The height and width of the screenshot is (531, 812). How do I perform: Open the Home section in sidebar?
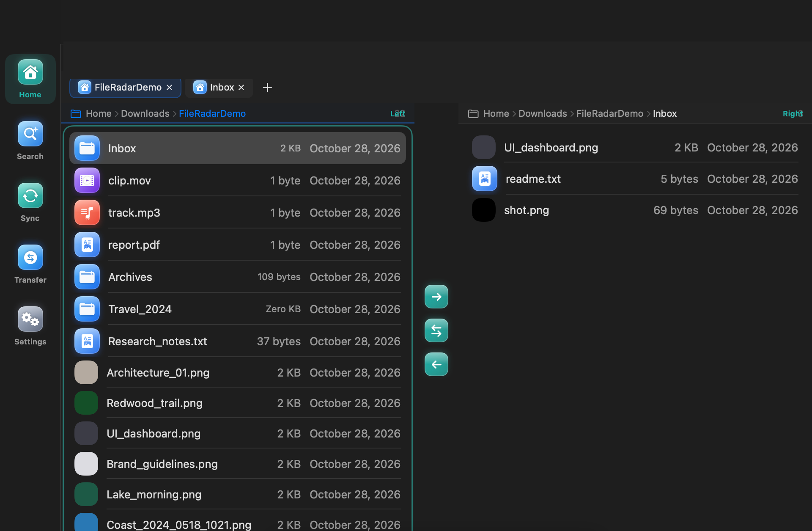point(30,79)
